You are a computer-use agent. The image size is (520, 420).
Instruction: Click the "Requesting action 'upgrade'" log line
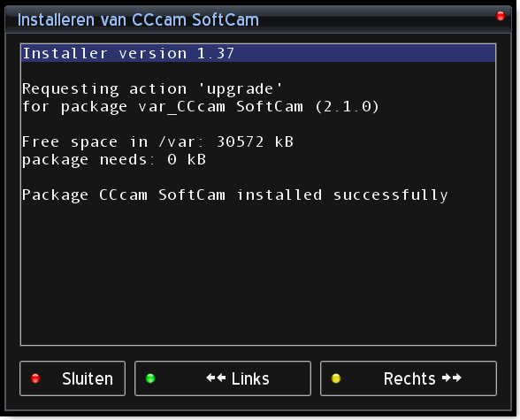pos(152,89)
